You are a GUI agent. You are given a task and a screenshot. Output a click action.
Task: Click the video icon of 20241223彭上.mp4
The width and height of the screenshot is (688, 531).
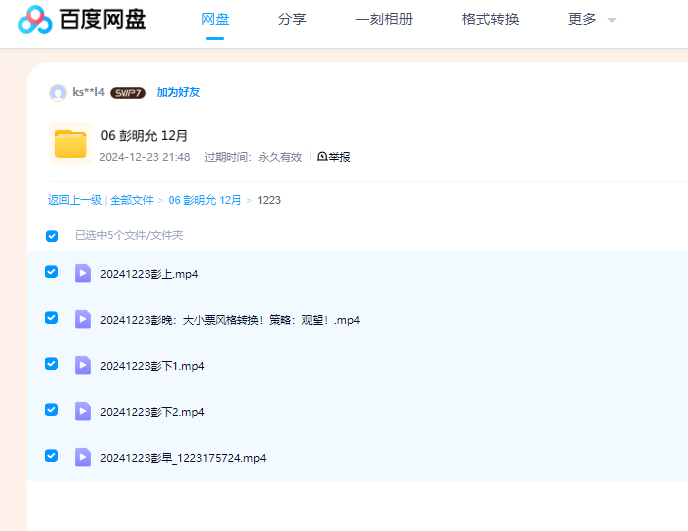tap(83, 273)
